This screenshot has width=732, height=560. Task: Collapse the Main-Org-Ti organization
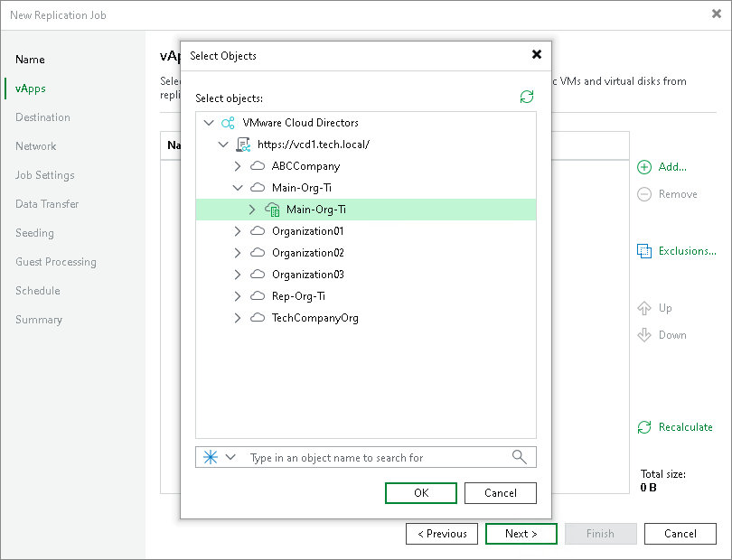point(238,188)
